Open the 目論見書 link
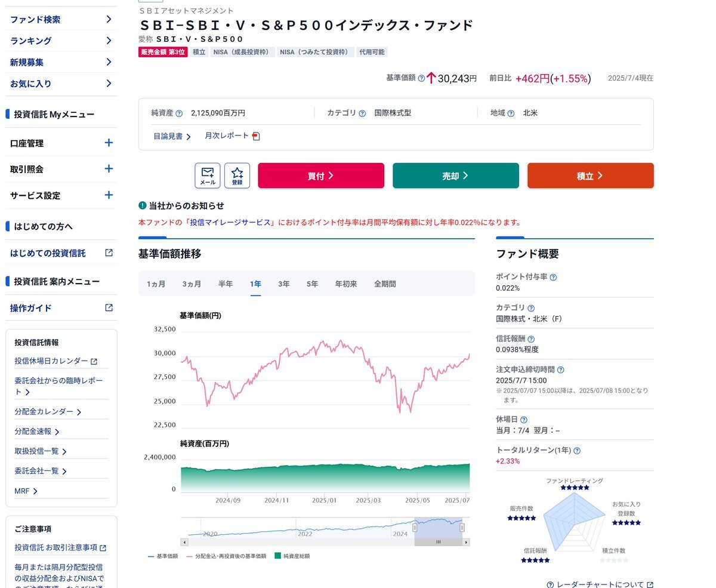 point(172,136)
